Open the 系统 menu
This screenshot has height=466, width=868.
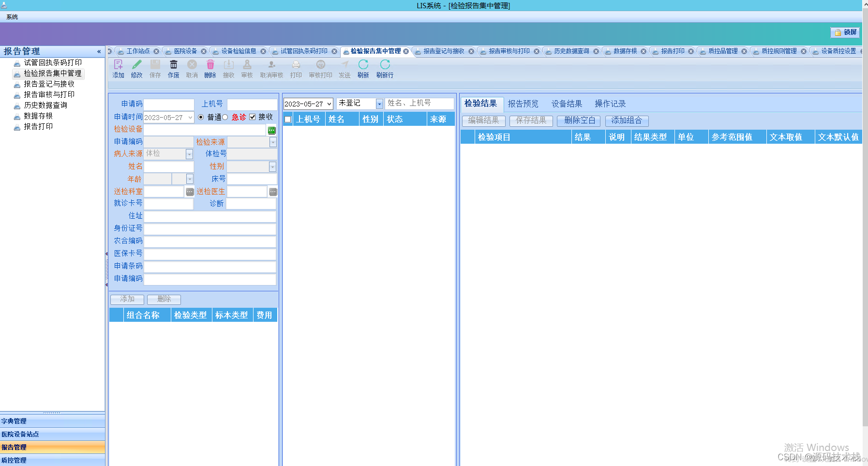click(x=12, y=17)
